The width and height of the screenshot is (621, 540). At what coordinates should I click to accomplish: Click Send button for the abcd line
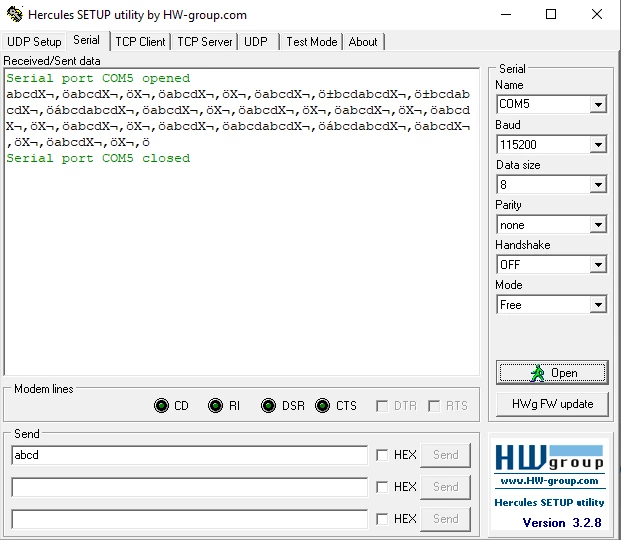point(446,455)
